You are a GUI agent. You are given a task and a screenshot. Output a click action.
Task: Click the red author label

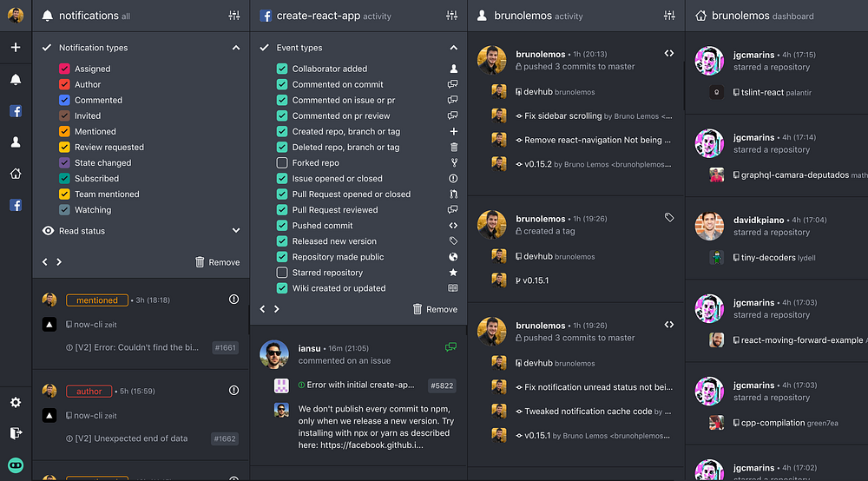click(89, 391)
